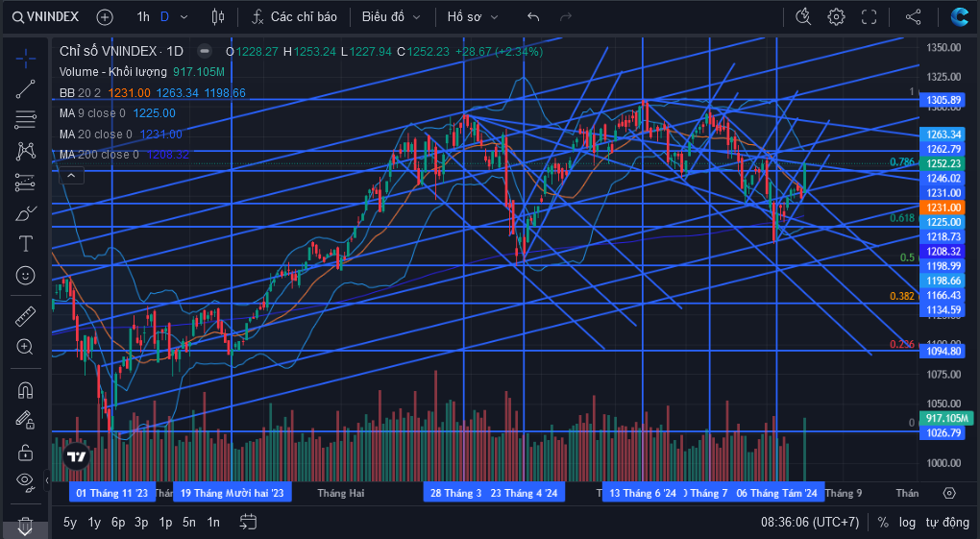Select the D daily timeframe
The width and height of the screenshot is (980, 539).
coord(164,17)
